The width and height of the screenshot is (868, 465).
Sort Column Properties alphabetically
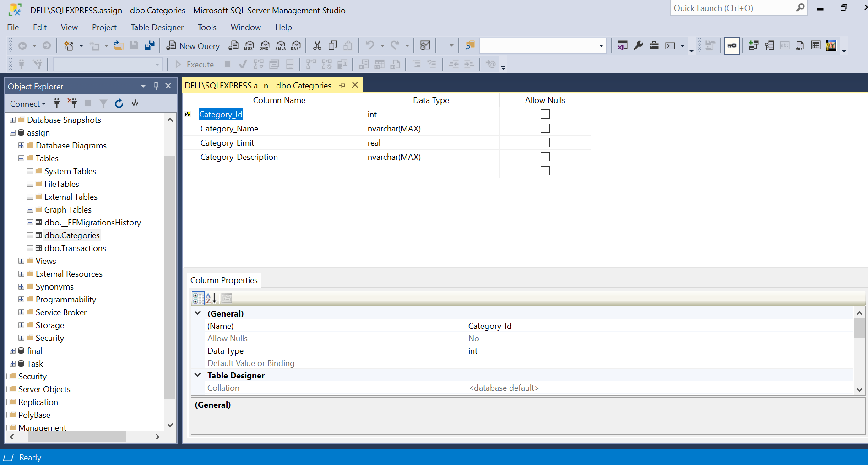[211, 298]
